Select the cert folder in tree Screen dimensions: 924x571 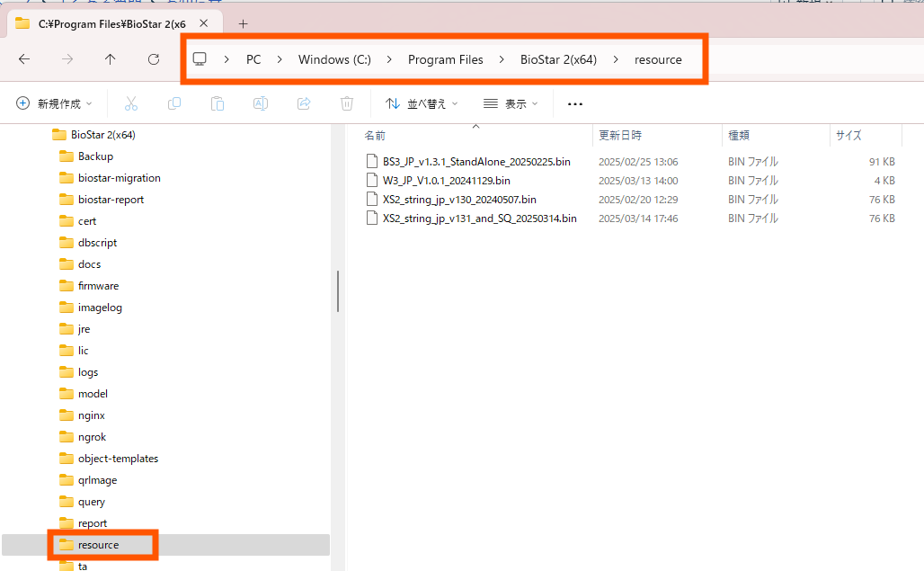(x=87, y=221)
